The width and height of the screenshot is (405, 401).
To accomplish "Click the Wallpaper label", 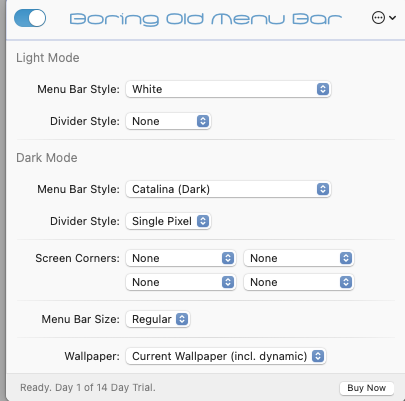I will (92, 356).
